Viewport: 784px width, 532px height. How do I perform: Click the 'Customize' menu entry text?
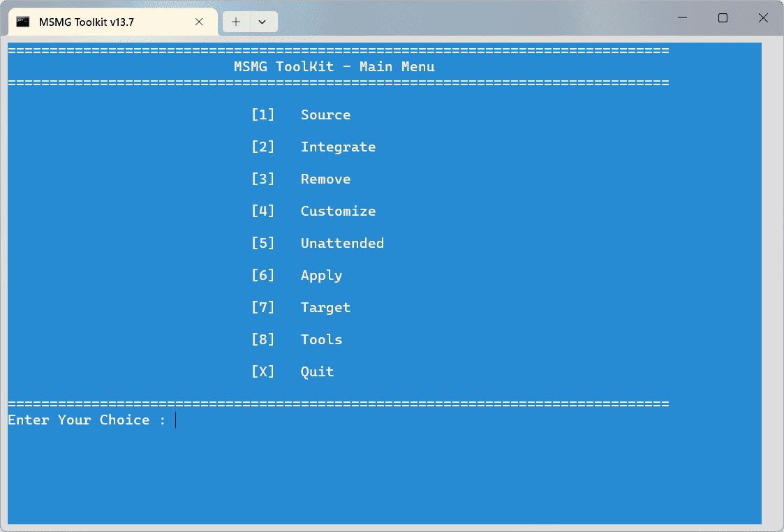tap(338, 211)
